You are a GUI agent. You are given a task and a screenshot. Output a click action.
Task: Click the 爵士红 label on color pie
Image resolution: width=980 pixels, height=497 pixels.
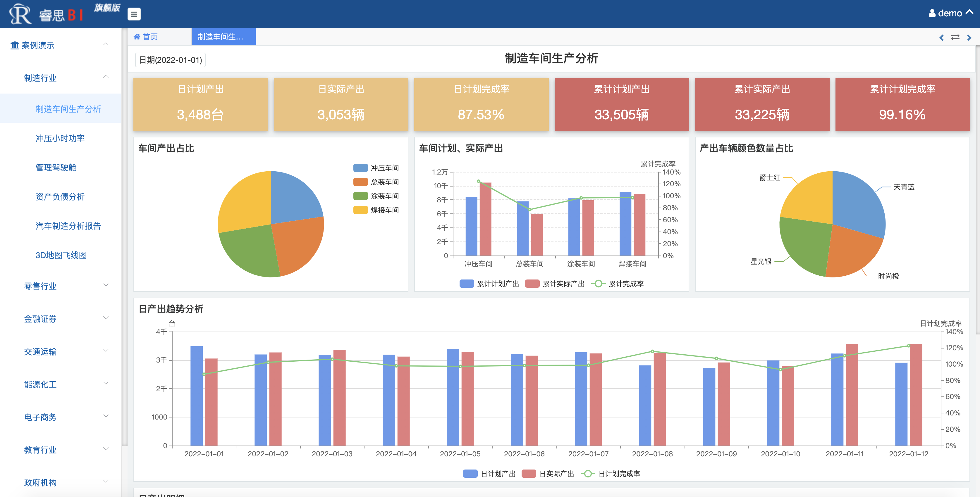[769, 178]
